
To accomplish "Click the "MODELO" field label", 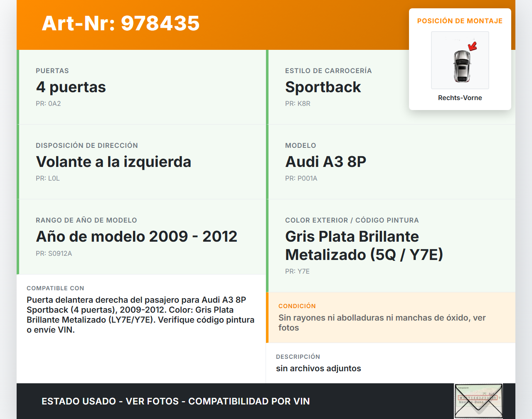I will pyautogui.click(x=300, y=145).
